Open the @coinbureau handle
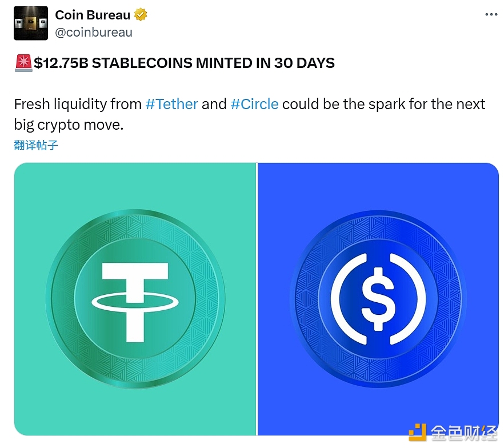Image resolution: width=504 pixels, height=448 pixels. click(x=94, y=32)
